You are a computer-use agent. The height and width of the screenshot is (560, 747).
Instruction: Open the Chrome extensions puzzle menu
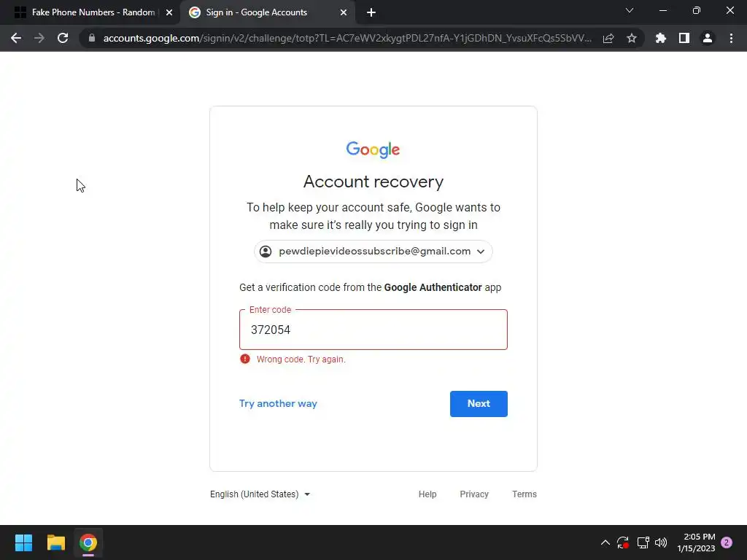click(661, 38)
